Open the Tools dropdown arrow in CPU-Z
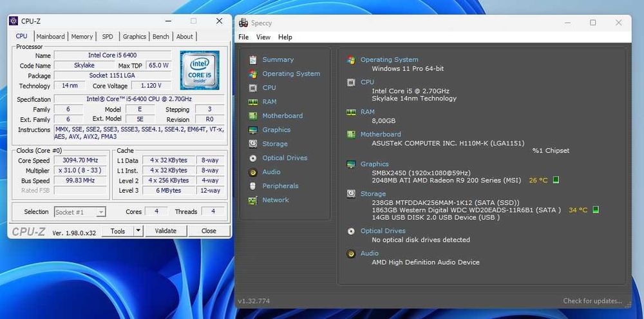644x319 pixels. click(138, 231)
